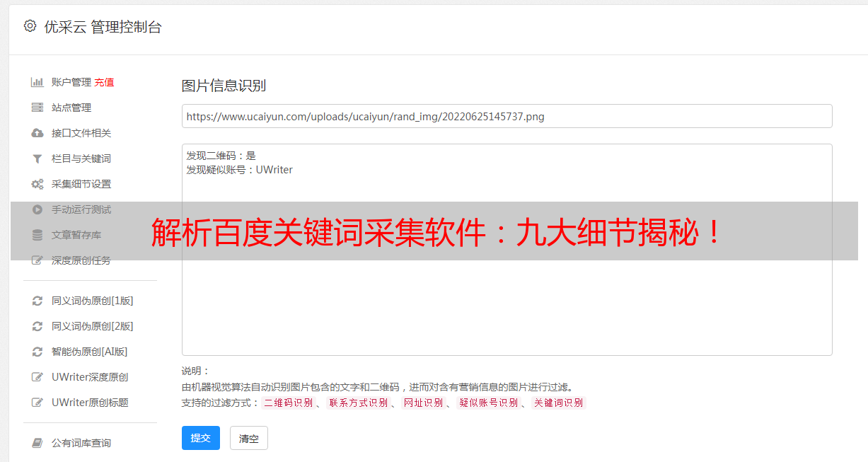Click the refresh icon for 智能伪原创[AI版]
The height and width of the screenshot is (462, 868).
pyautogui.click(x=37, y=352)
